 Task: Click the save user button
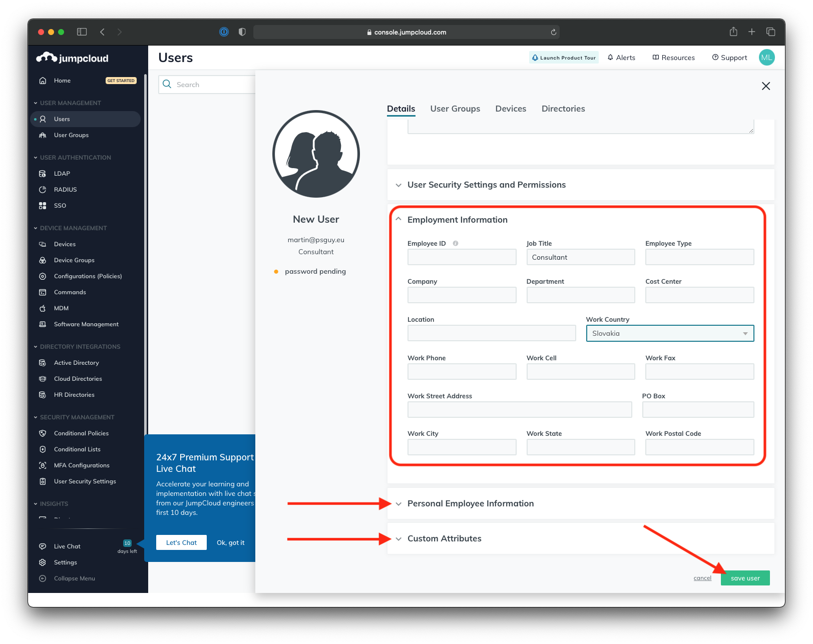pyautogui.click(x=745, y=578)
